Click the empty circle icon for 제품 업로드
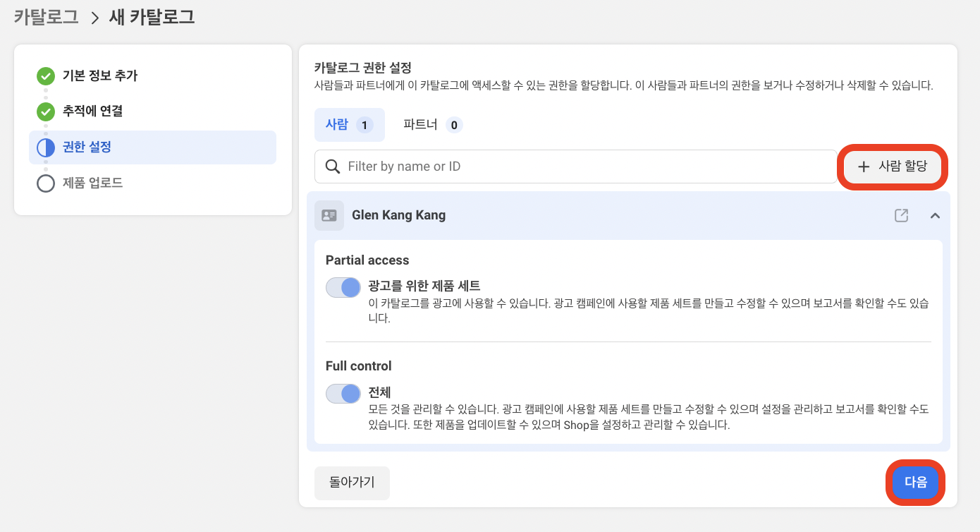The image size is (980, 532). (x=45, y=183)
